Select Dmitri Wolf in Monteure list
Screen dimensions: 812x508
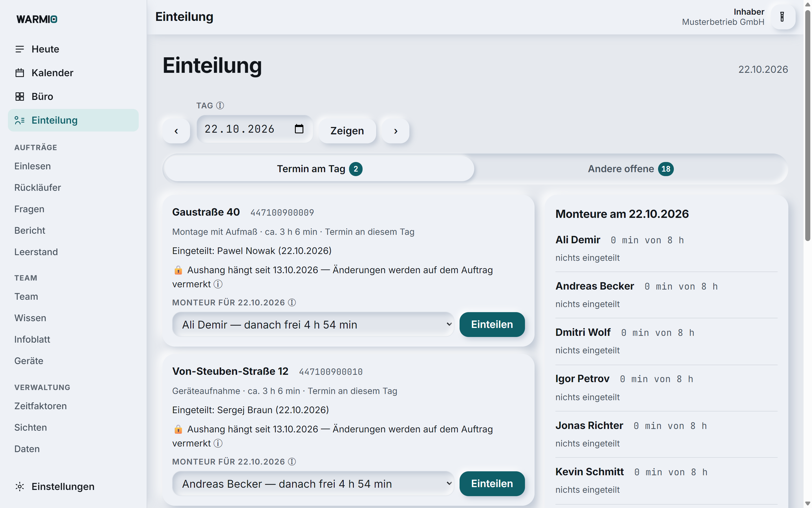583,332
